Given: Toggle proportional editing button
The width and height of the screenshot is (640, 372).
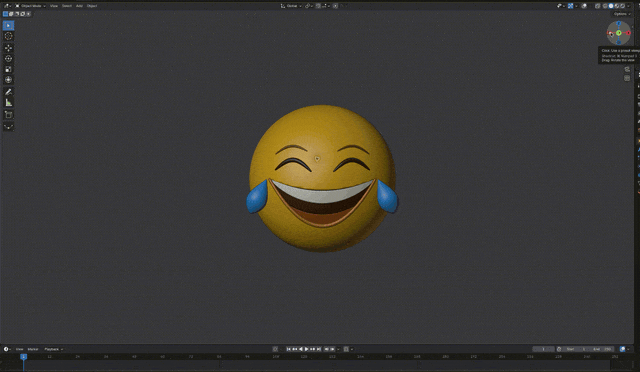Looking at the screenshot, I should point(335,6).
